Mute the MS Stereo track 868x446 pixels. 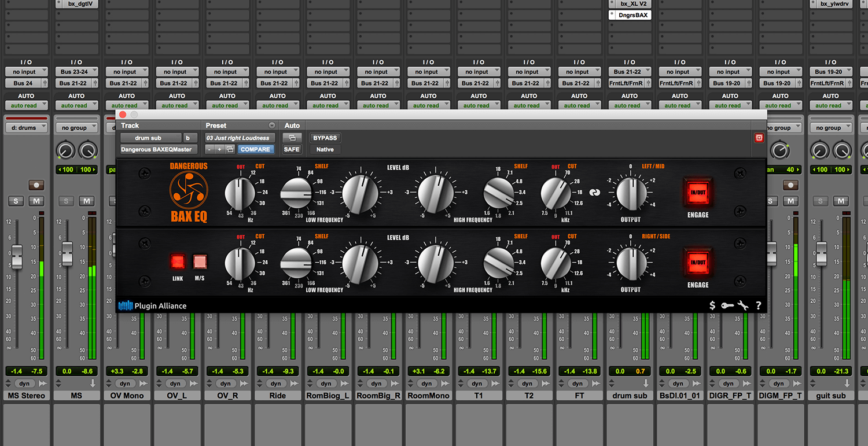(36, 201)
